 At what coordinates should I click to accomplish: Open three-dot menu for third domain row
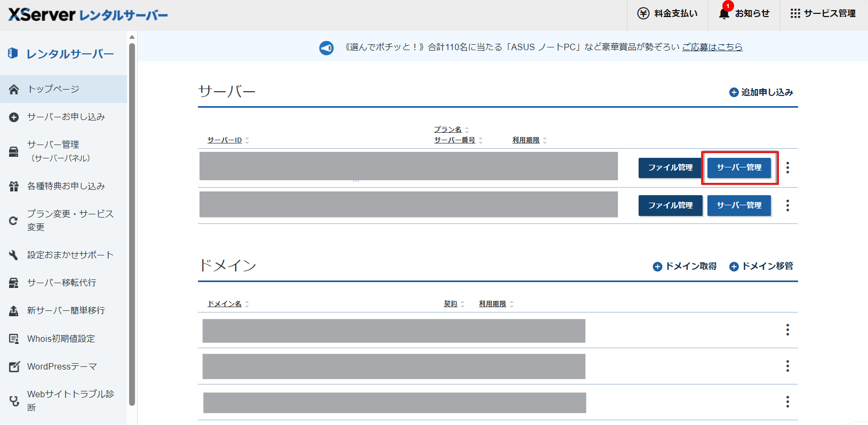click(x=787, y=402)
